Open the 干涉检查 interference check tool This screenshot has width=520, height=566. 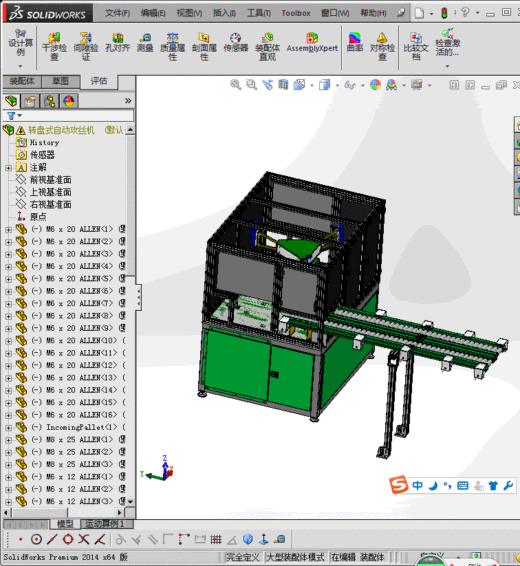[x=54, y=46]
